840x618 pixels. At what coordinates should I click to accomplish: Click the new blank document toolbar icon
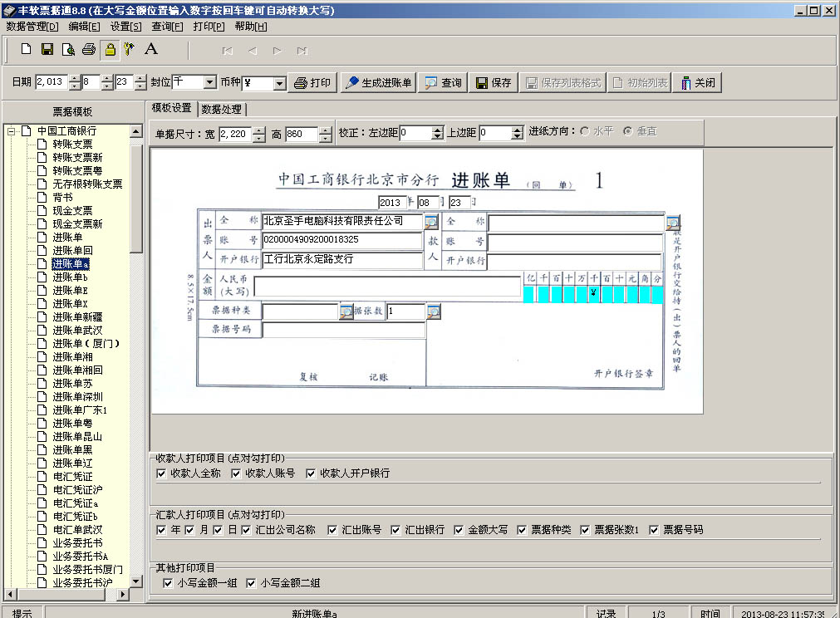tap(26, 49)
